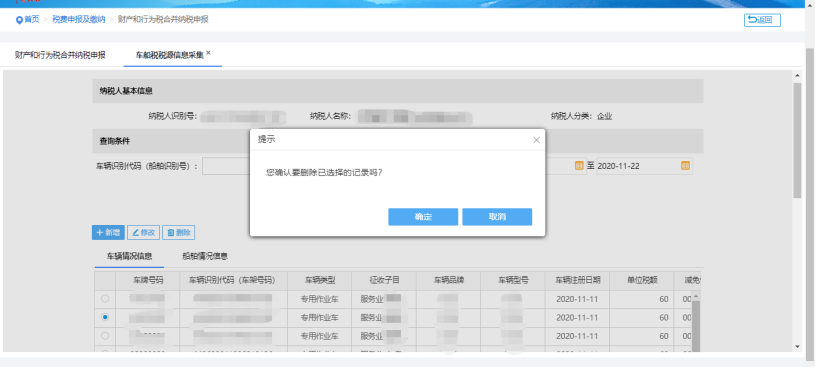Open calendar icon of 2020-11-22 date field

click(x=685, y=166)
